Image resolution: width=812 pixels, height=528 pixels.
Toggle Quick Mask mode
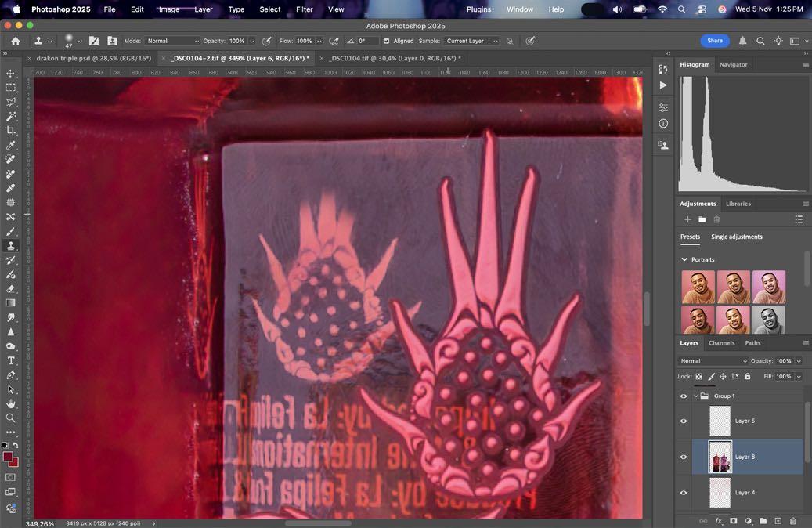(10, 477)
